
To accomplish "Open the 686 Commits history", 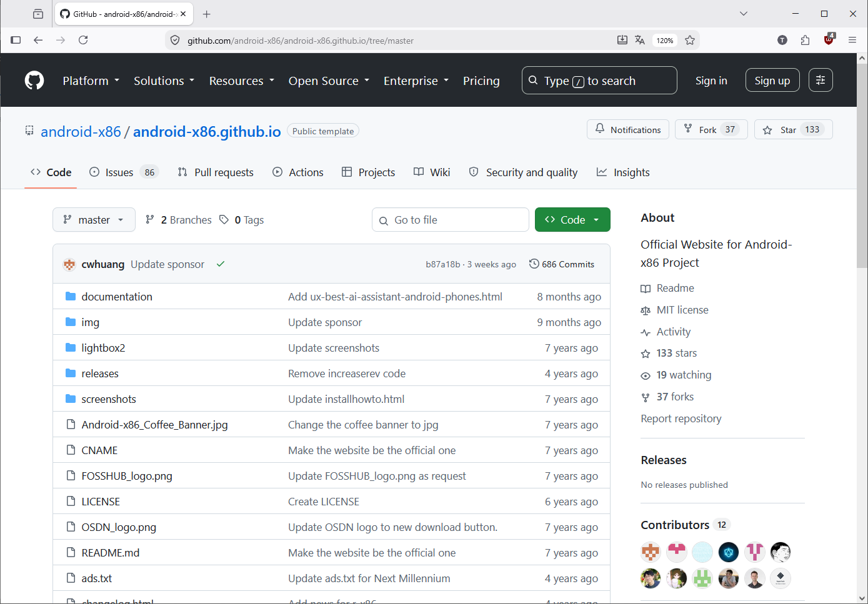I will [562, 264].
